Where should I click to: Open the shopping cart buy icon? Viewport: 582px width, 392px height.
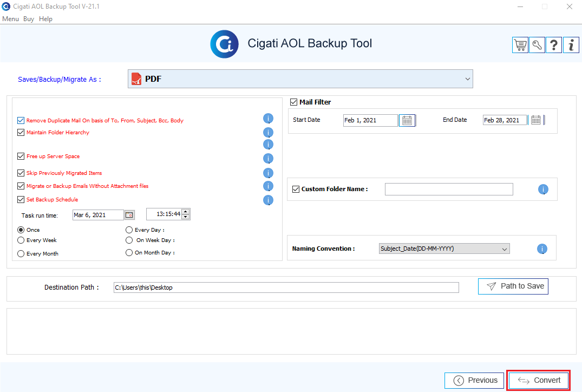pos(520,45)
